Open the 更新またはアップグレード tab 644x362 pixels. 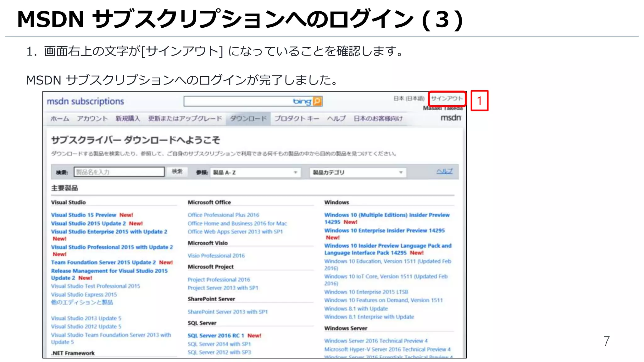pyautogui.click(x=185, y=118)
